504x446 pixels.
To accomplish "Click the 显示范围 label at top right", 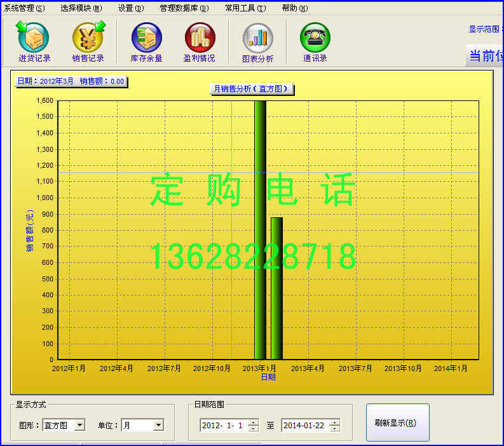I will [x=486, y=29].
